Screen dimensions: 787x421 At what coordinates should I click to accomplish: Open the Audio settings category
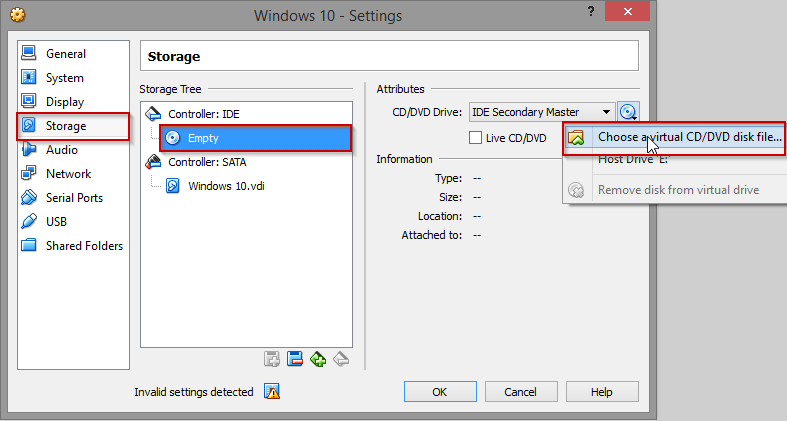[x=73, y=150]
